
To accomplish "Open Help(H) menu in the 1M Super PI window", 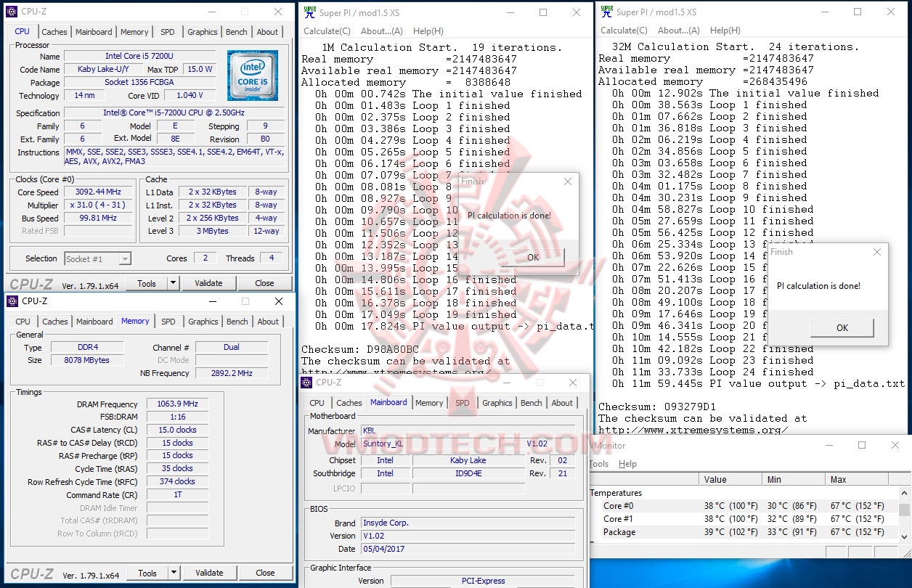I will point(428,31).
